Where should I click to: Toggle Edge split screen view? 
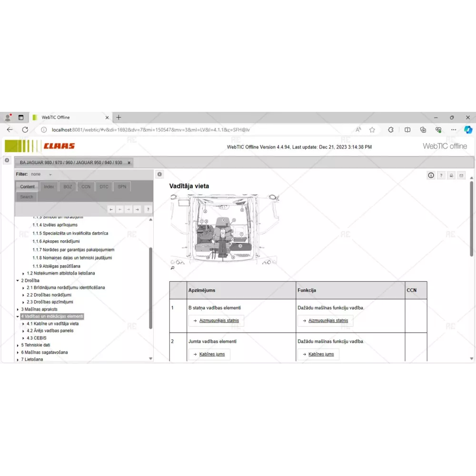[407, 129]
